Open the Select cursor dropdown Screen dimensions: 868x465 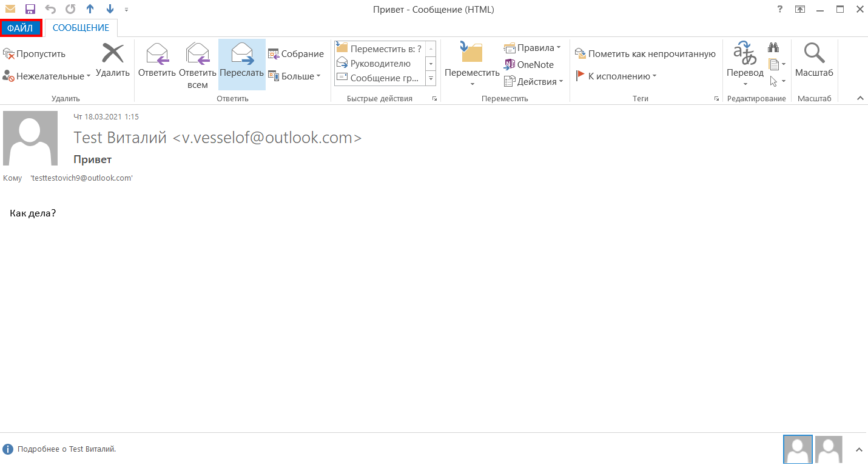pyautogui.click(x=776, y=81)
